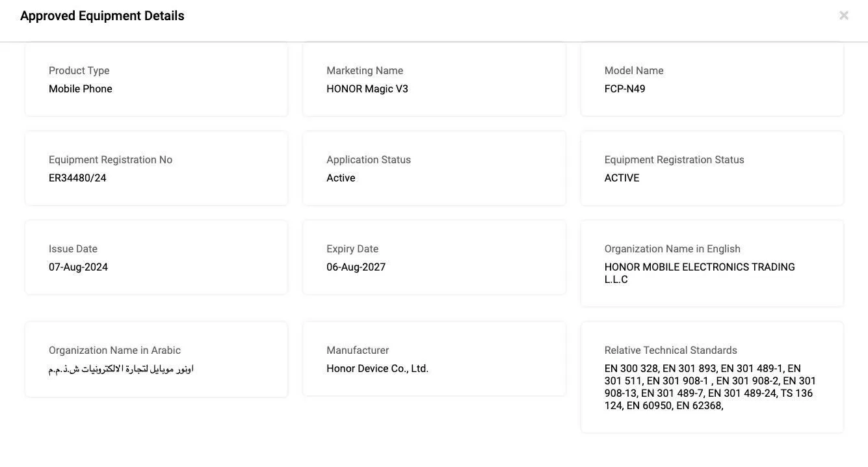
Task: Click registration number ER34480/24
Action: pyautogui.click(x=77, y=178)
